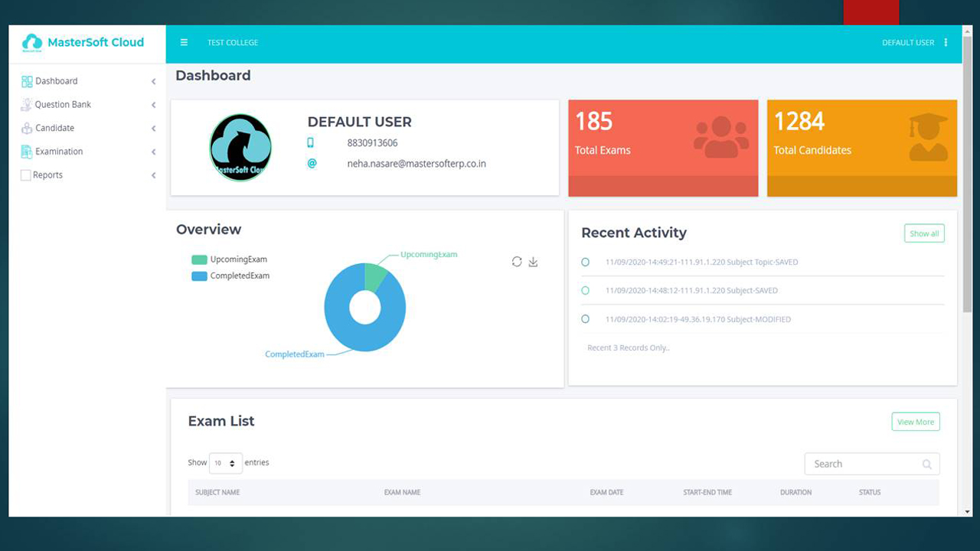Open the three-dot user options menu
The height and width of the screenshot is (551, 980).
(x=946, y=43)
